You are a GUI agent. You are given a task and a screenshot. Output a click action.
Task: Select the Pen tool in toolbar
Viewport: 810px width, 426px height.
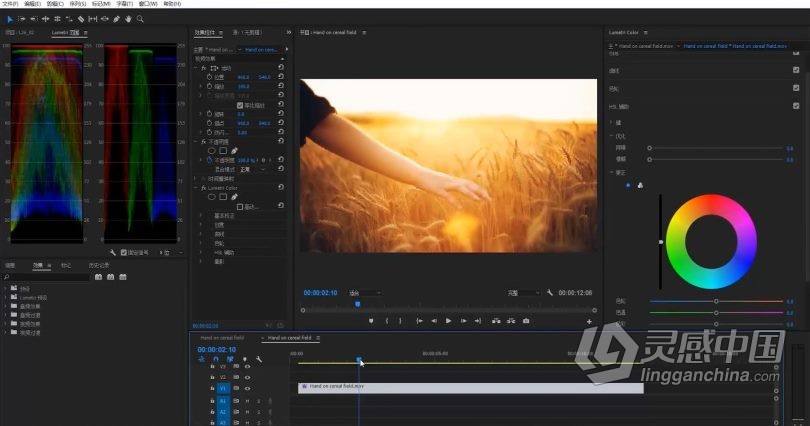tap(116, 19)
